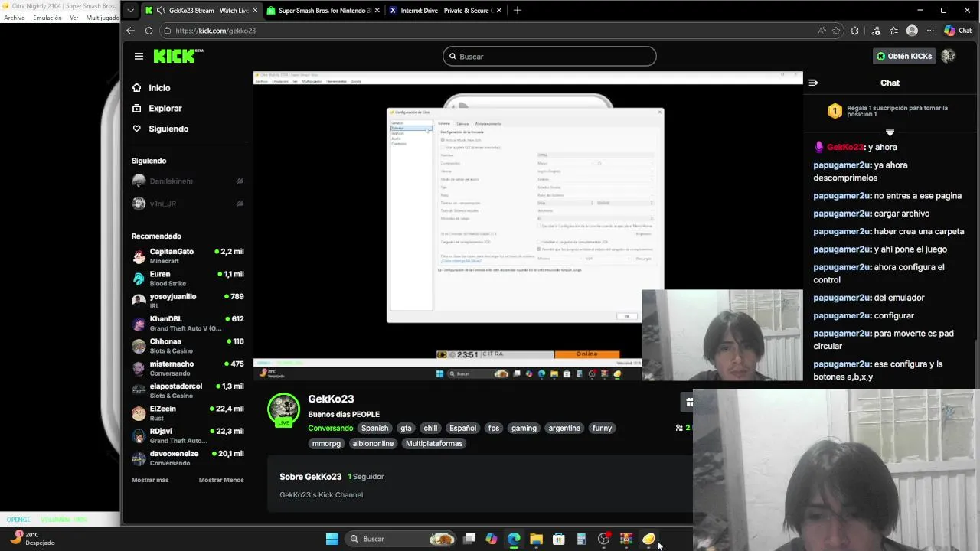
Task: Focus the Kick Buscar search field
Action: pos(549,56)
